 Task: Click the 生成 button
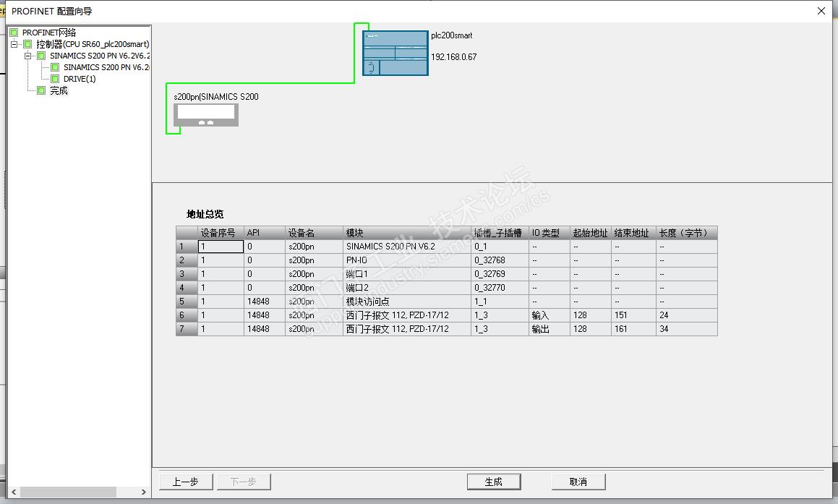494,482
